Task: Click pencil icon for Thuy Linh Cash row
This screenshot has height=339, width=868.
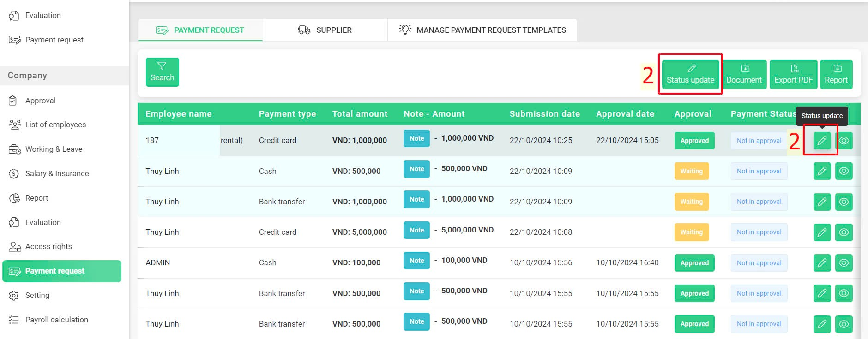Action: click(x=822, y=171)
